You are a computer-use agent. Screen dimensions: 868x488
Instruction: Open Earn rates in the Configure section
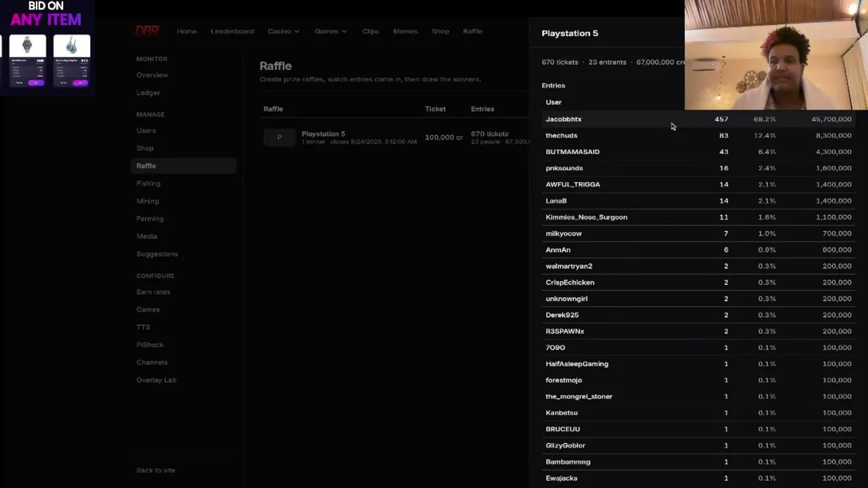(x=153, y=292)
